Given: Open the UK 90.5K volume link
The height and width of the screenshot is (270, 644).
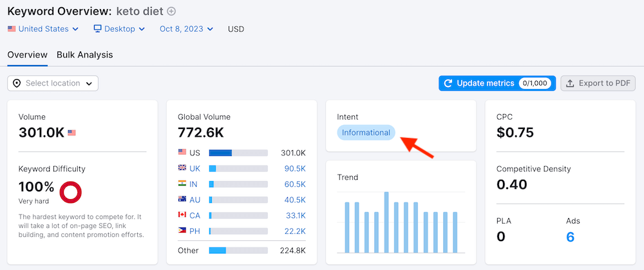Looking at the screenshot, I should [x=295, y=168].
